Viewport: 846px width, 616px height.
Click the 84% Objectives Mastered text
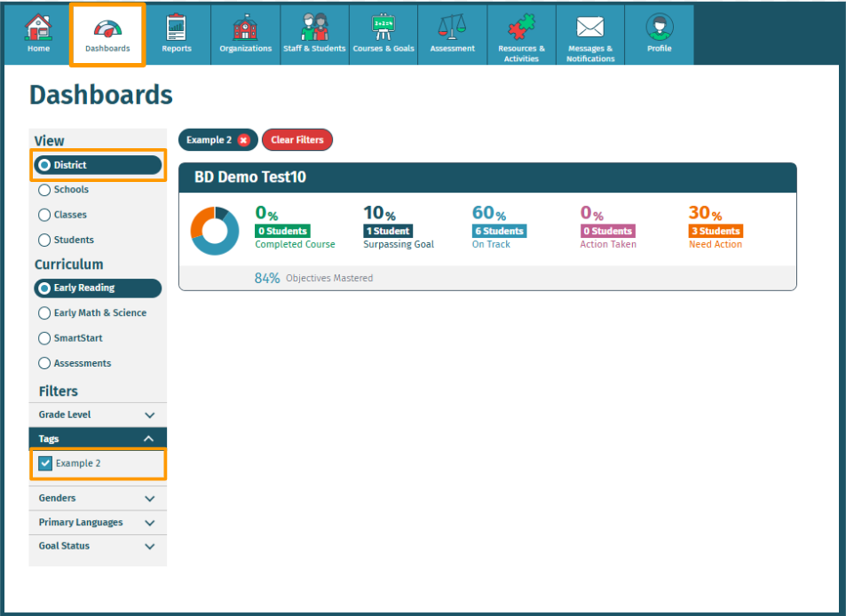313,279
